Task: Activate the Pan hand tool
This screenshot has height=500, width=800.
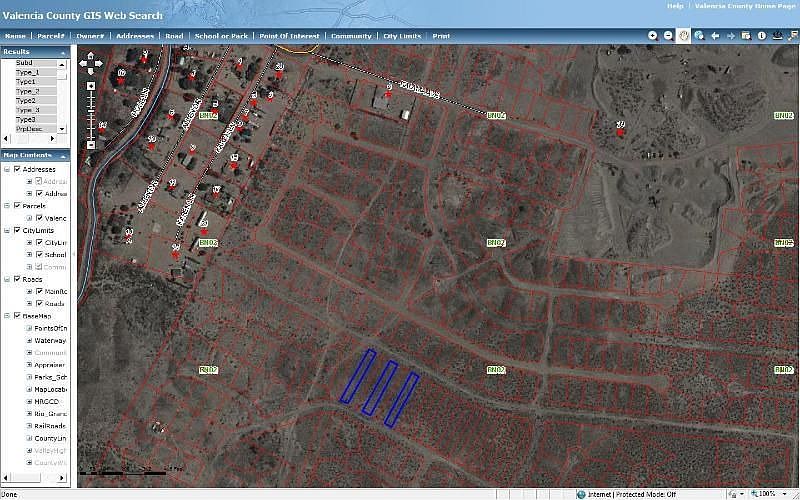Action: [x=684, y=35]
